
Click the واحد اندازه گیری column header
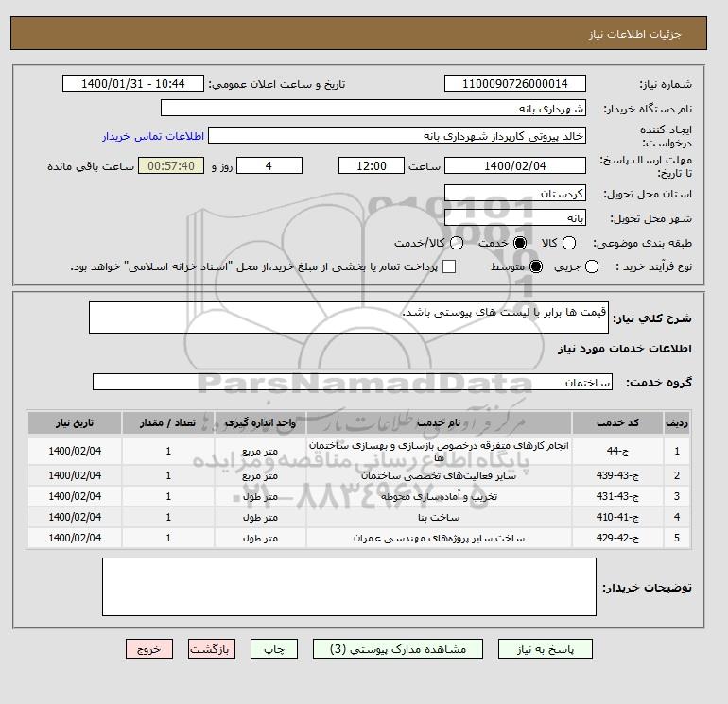pos(260,422)
